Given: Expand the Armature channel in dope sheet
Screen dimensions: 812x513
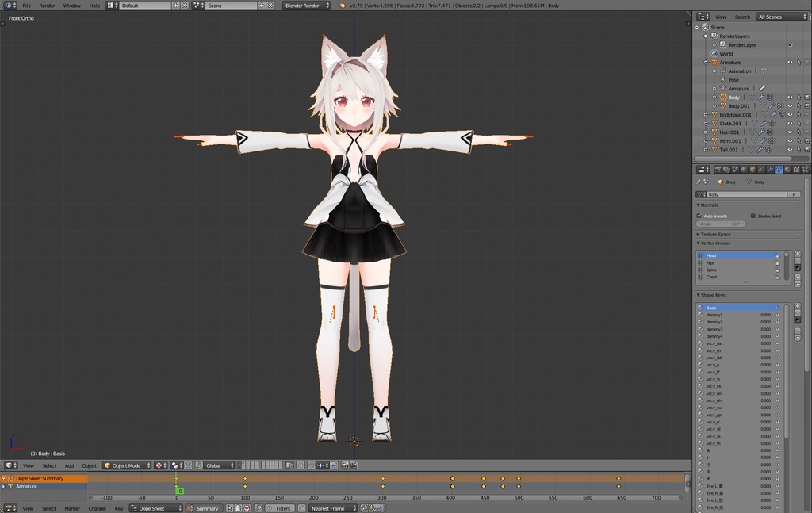Looking at the screenshot, I should pyautogui.click(x=4, y=487).
